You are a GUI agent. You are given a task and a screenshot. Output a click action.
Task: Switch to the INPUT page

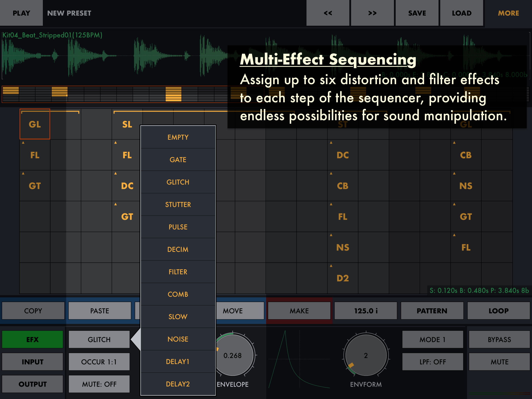point(33,362)
